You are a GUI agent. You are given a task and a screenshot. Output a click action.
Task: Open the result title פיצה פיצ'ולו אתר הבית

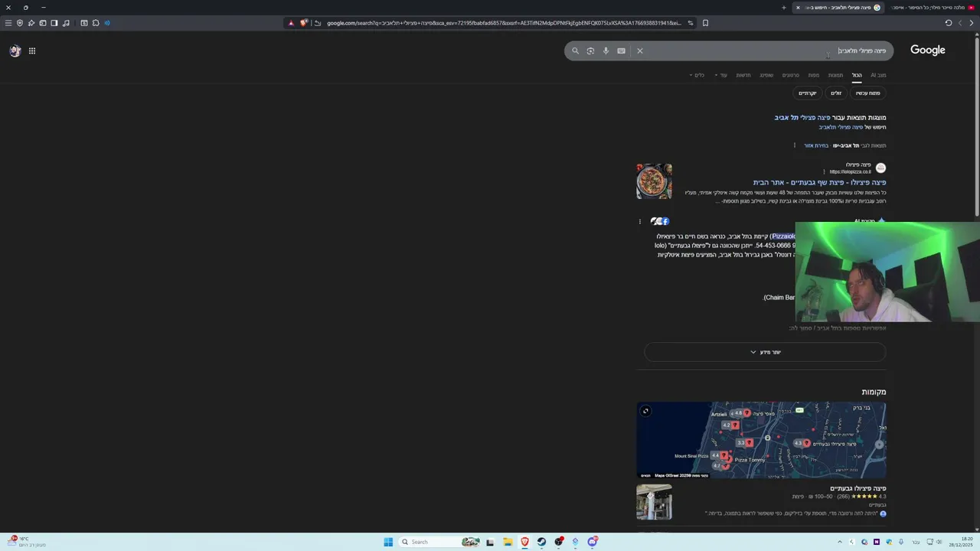tap(819, 182)
